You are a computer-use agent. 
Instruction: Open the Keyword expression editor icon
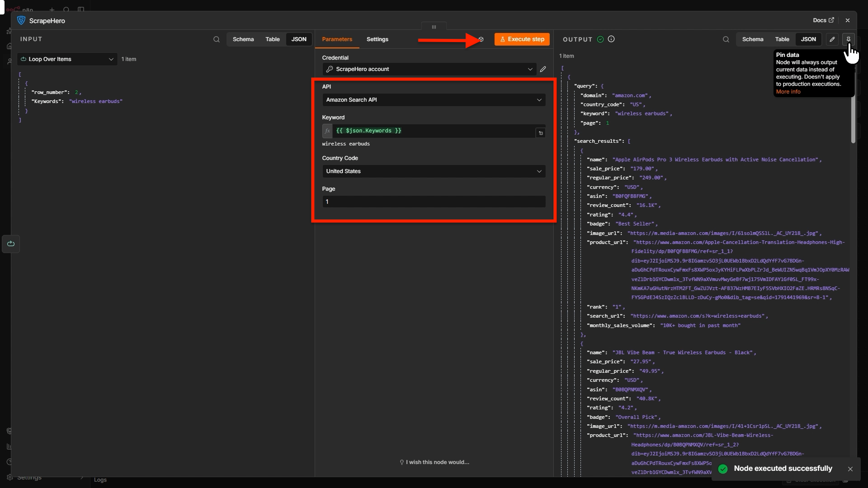point(540,133)
